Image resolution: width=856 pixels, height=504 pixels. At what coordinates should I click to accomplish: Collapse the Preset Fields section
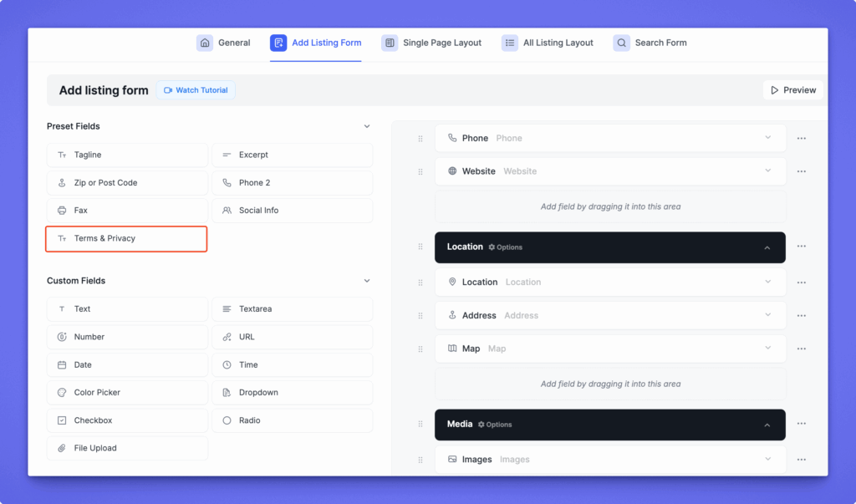click(x=366, y=126)
